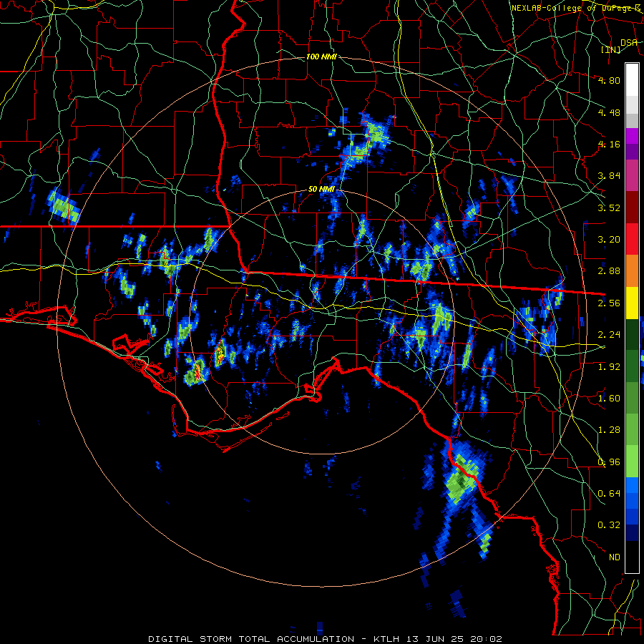Click the 4.80 legend value
644x644 pixels.
pyautogui.click(x=609, y=80)
